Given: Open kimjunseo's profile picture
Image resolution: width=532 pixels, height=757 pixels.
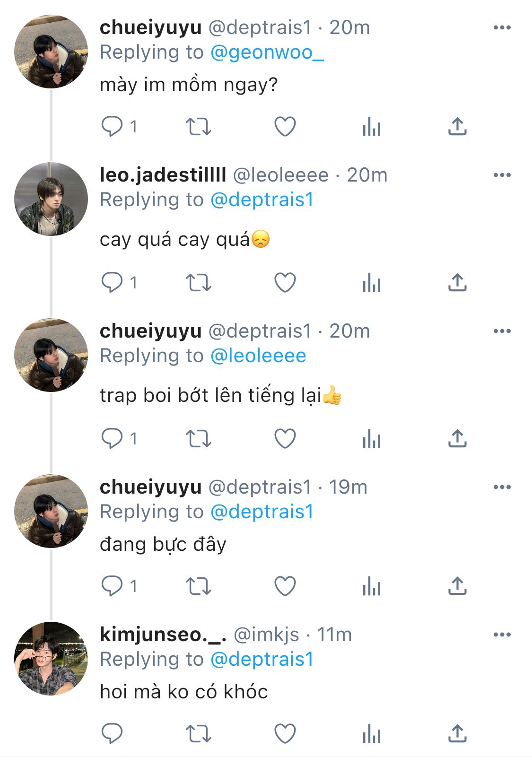Looking at the screenshot, I should 51,658.
